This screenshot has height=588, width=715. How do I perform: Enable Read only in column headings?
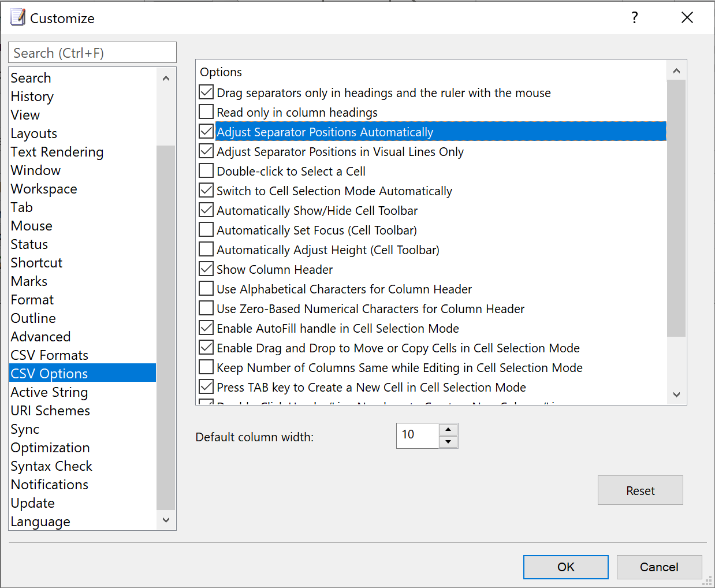pos(206,111)
